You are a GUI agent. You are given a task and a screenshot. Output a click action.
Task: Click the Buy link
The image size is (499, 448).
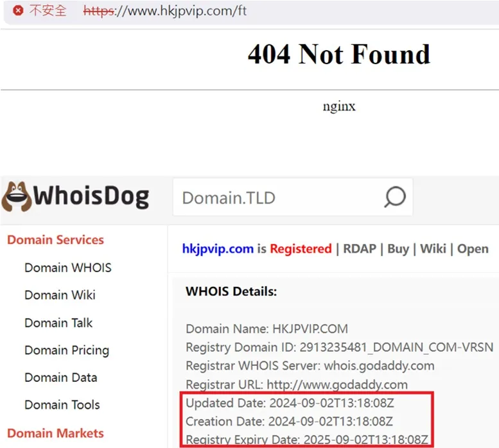(x=398, y=248)
